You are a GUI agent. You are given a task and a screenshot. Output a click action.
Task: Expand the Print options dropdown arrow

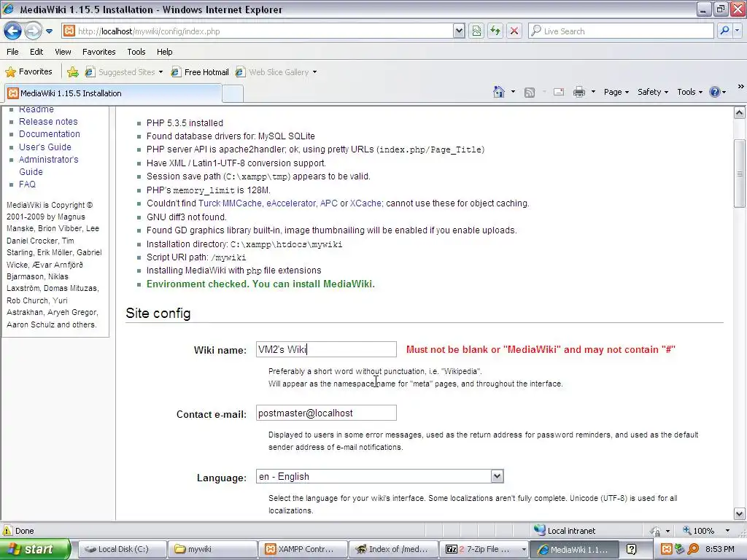click(x=593, y=92)
